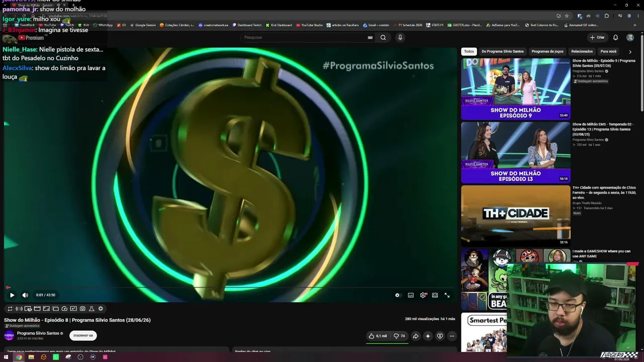Click the Criar create button
This screenshot has height=362, width=644.
click(597, 37)
